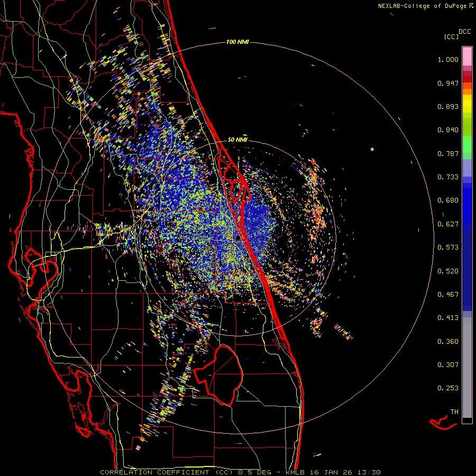Select the 0.627 scale value
Viewport: 476px width, 476px height.
[x=448, y=224]
